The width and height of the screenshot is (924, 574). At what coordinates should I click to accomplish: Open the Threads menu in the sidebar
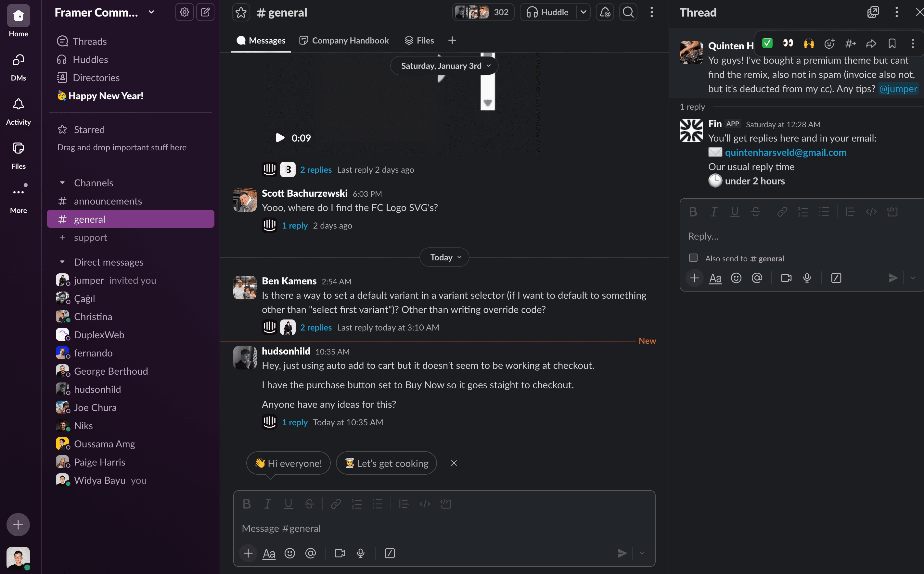pyautogui.click(x=90, y=41)
